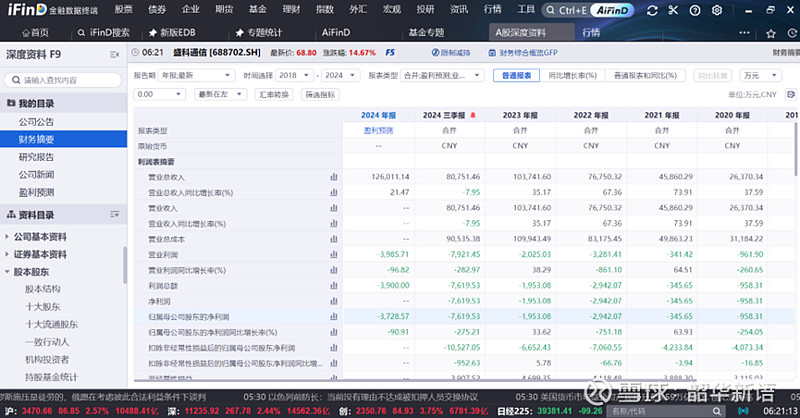This screenshot has height=418, width=800.
Task: Open the scissors screenshot tool
Action: (x=673, y=10)
